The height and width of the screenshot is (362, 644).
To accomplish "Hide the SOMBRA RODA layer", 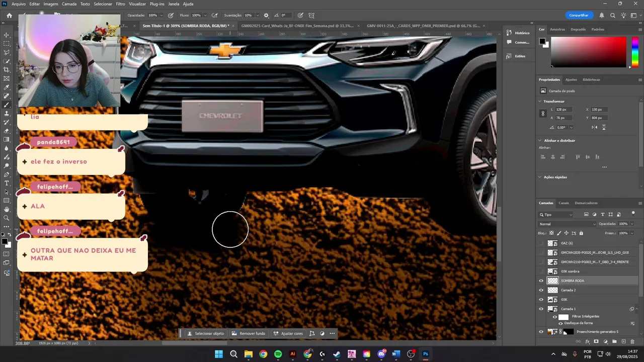I will click(541, 281).
